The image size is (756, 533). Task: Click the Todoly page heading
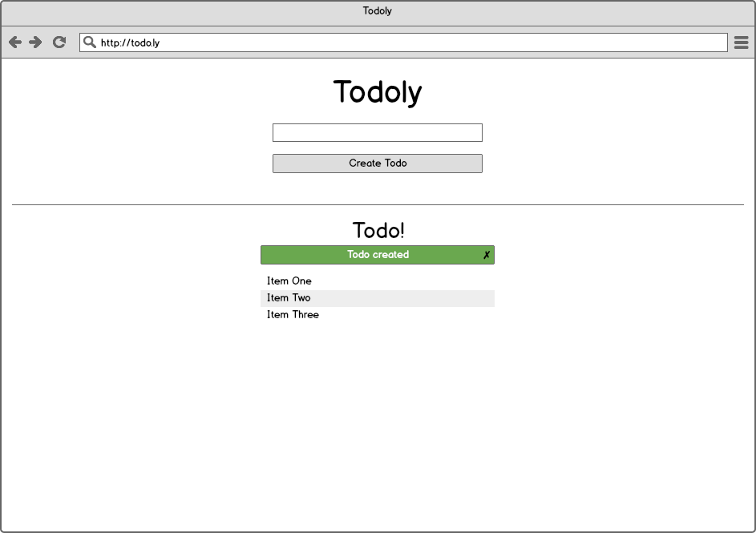pos(378,92)
